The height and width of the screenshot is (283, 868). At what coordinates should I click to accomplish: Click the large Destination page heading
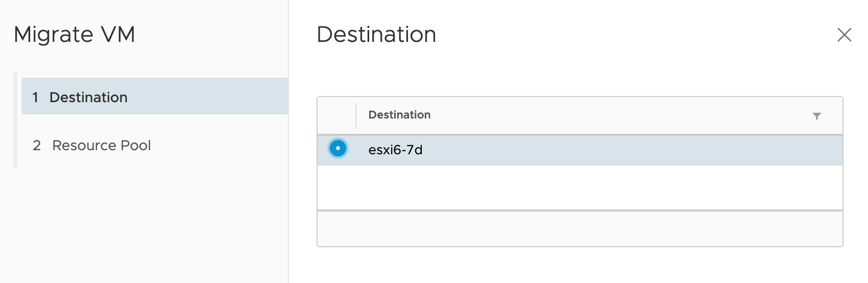[376, 35]
